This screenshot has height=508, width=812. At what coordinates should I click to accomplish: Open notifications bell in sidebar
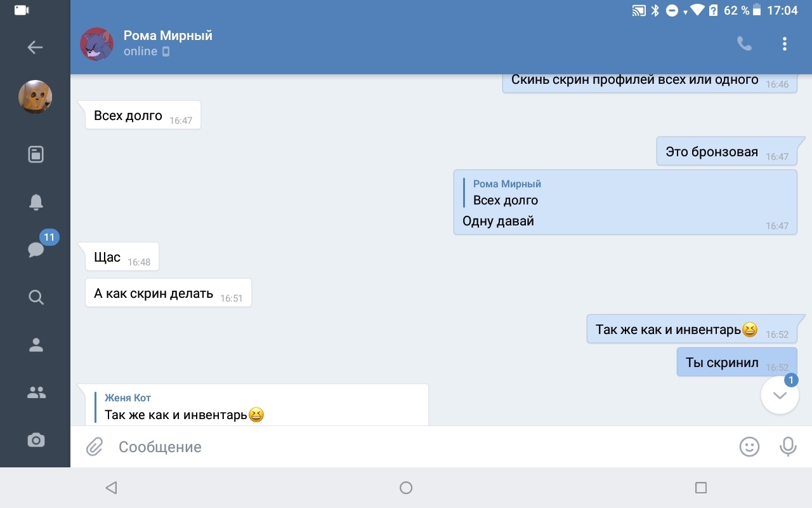(36, 202)
